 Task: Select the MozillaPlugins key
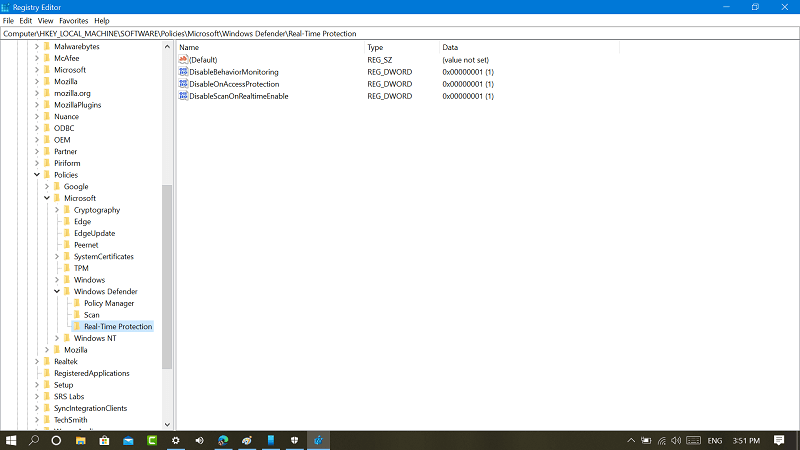pos(78,105)
